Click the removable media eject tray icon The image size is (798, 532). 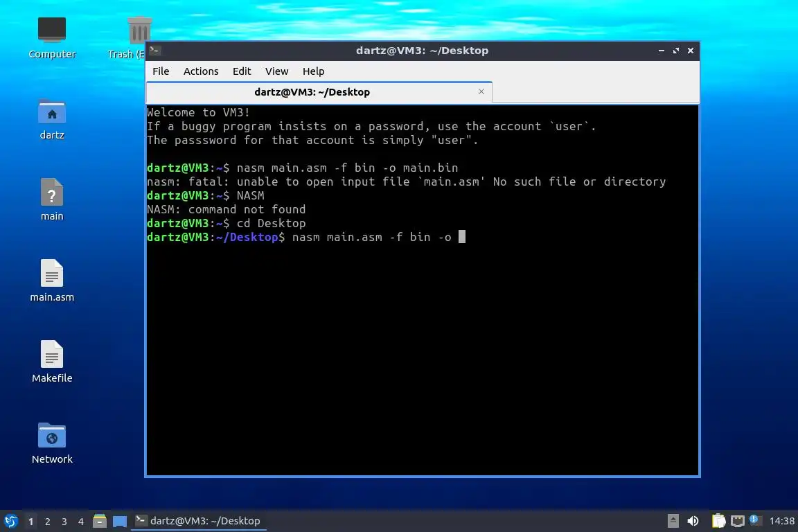[673, 521]
